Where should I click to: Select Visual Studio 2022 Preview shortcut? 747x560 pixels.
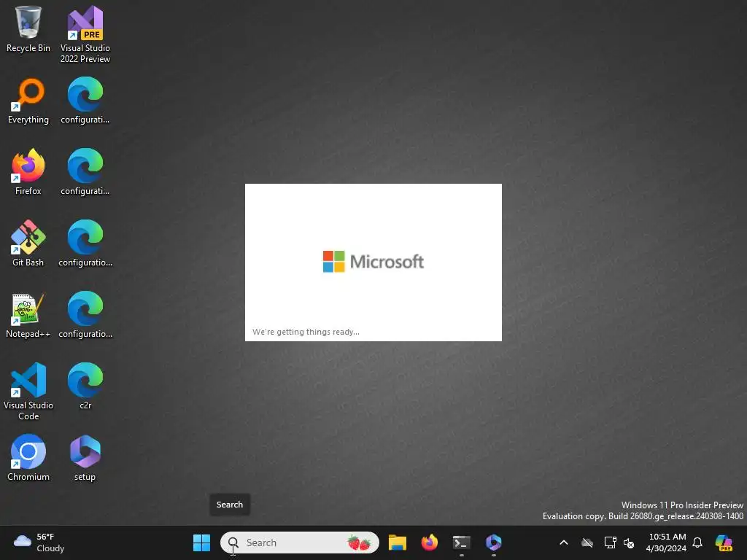pos(85,34)
